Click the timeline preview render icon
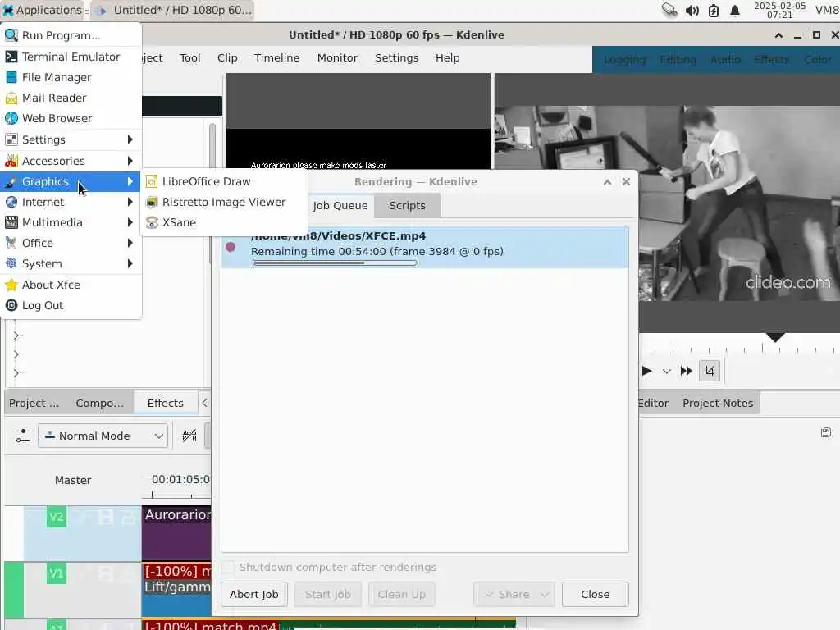Screen dimensions: 840x630 (189, 436)
